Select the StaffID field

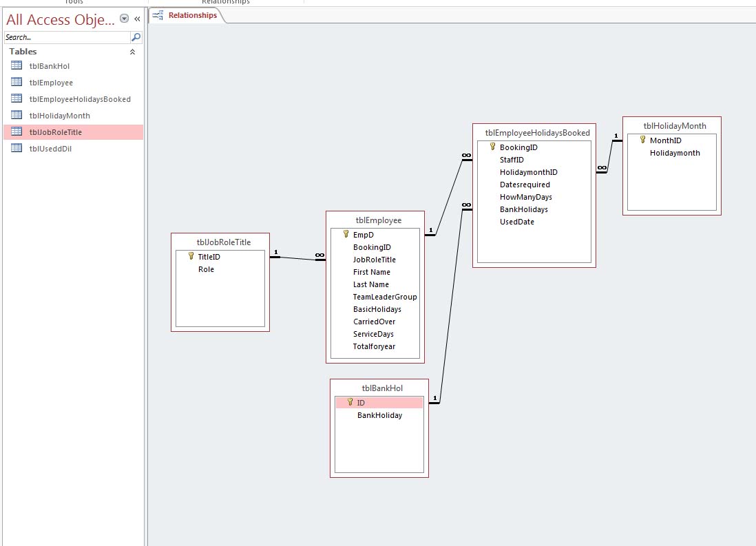(534, 160)
